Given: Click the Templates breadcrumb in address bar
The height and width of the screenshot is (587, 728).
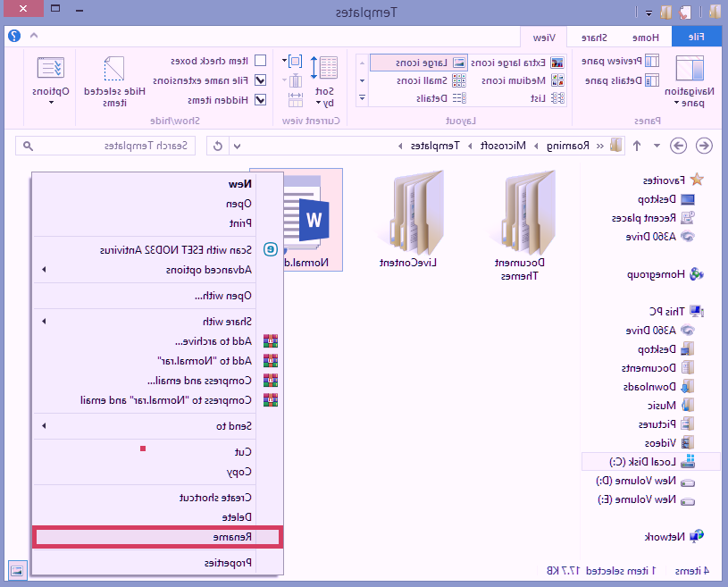Looking at the screenshot, I should 435,146.
